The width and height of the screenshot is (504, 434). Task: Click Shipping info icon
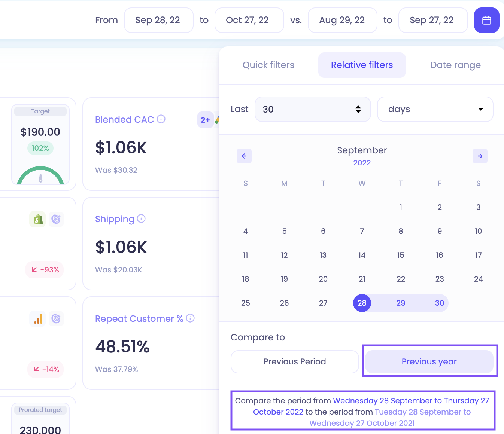(x=141, y=219)
